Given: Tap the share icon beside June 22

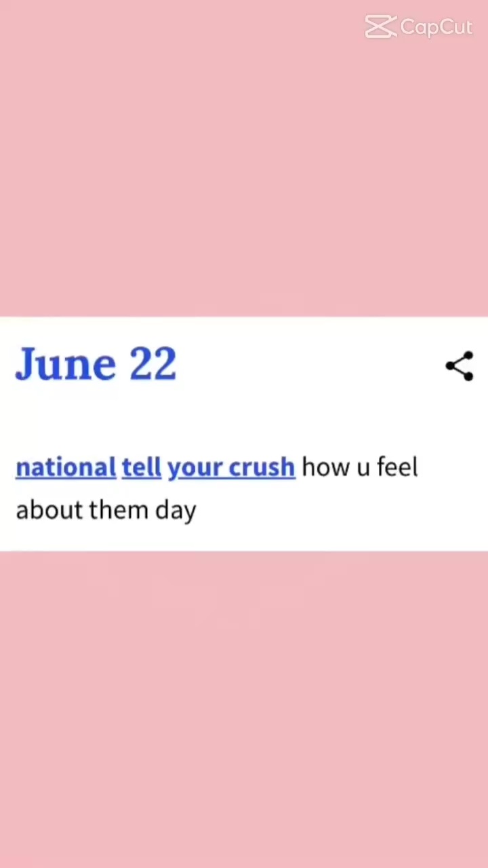Looking at the screenshot, I should tap(460, 366).
